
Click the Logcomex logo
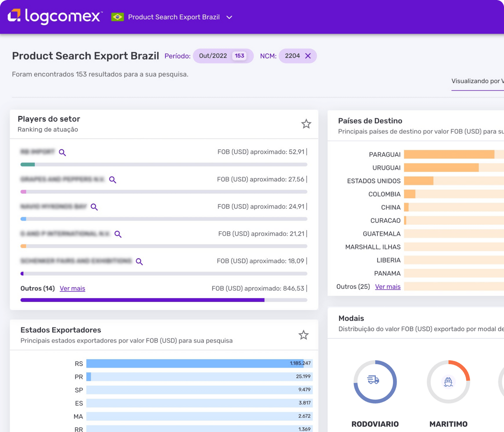pos(55,16)
